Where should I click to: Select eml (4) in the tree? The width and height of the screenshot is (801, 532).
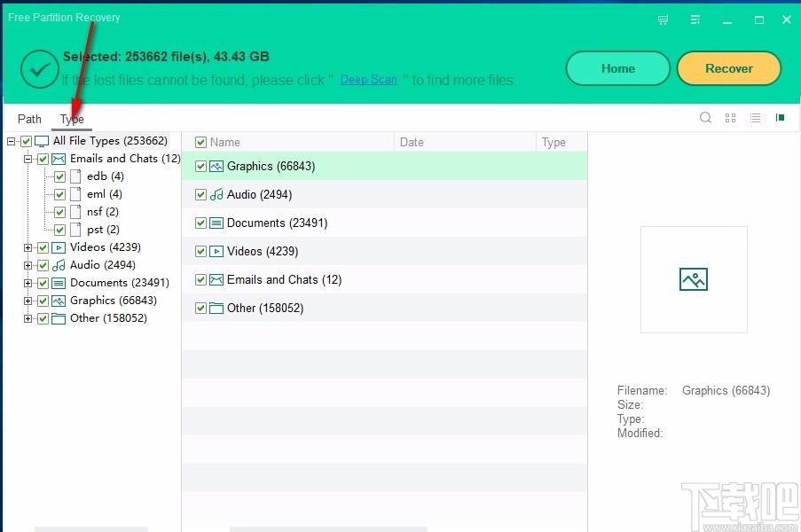pyautogui.click(x=105, y=194)
